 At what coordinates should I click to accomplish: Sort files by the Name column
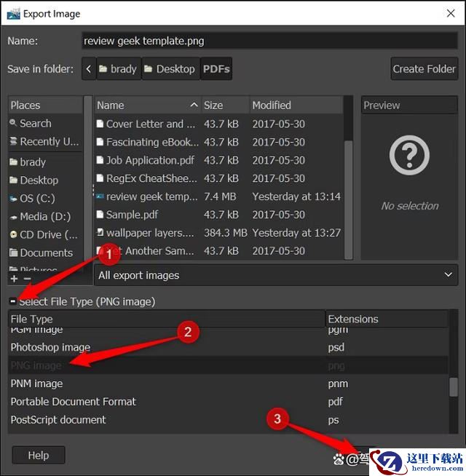[x=148, y=106]
